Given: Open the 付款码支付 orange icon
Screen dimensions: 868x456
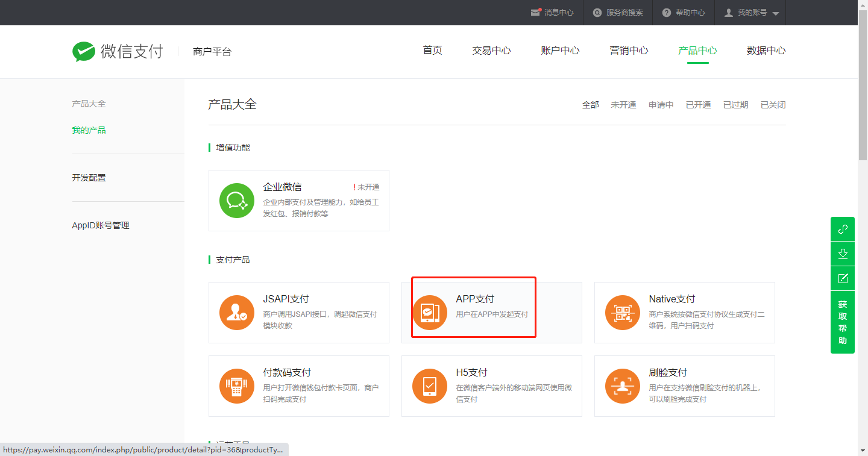Looking at the screenshot, I should 237,386.
